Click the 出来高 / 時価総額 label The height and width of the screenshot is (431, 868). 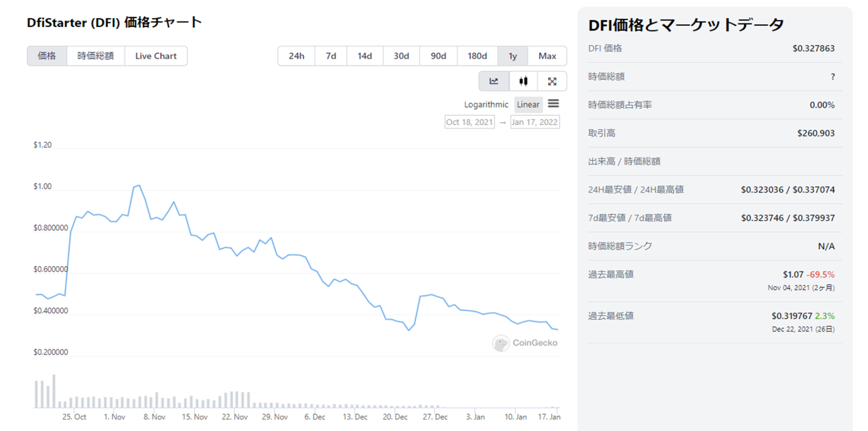tap(624, 161)
